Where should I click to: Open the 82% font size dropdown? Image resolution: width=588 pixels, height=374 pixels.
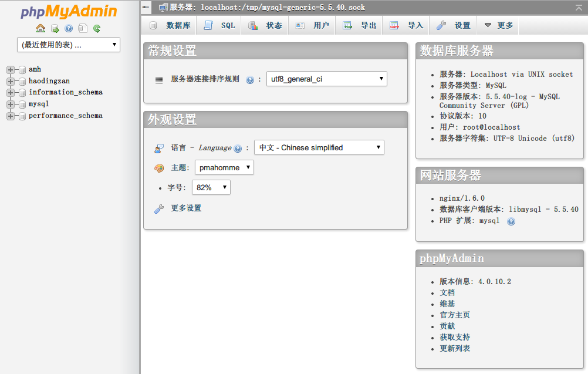coord(211,187)
